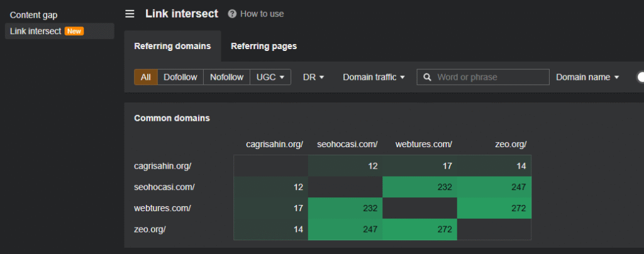644x254 pixels.
Task: Expand the UGC dropdown
Action: pyautogui.click(x=270, y=77)
